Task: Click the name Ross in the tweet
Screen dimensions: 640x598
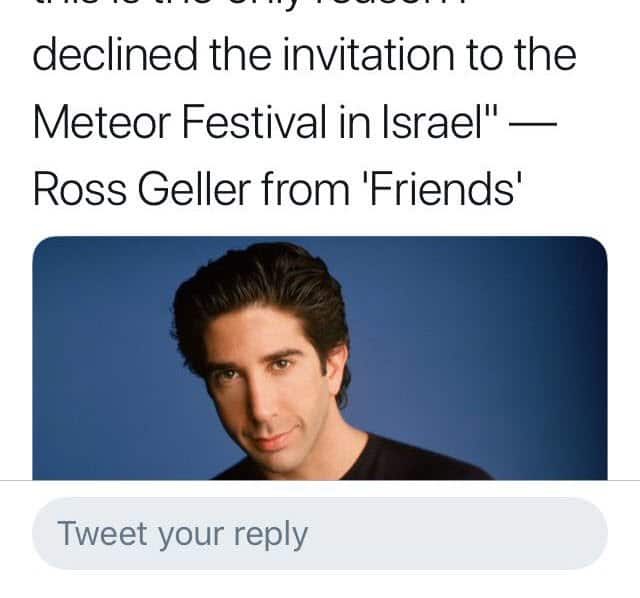Action: point(80,189)
